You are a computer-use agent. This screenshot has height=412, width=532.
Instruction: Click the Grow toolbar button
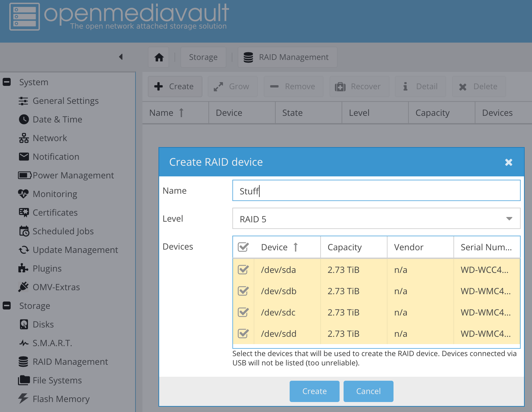[232, 87]
